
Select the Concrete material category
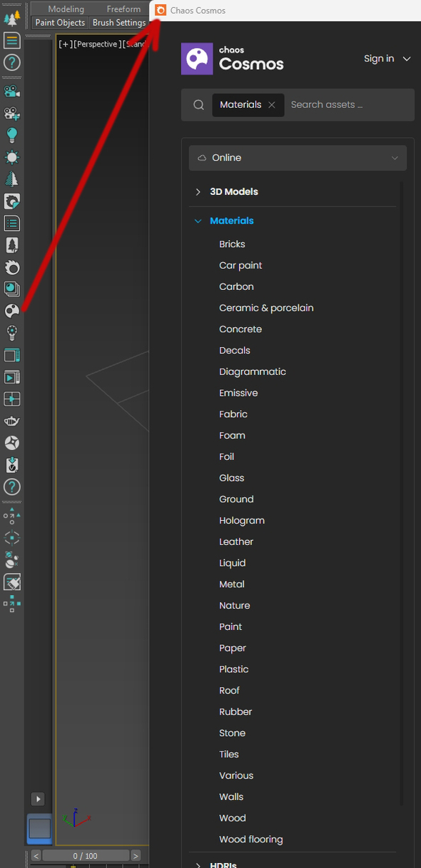tap(240, 329)
